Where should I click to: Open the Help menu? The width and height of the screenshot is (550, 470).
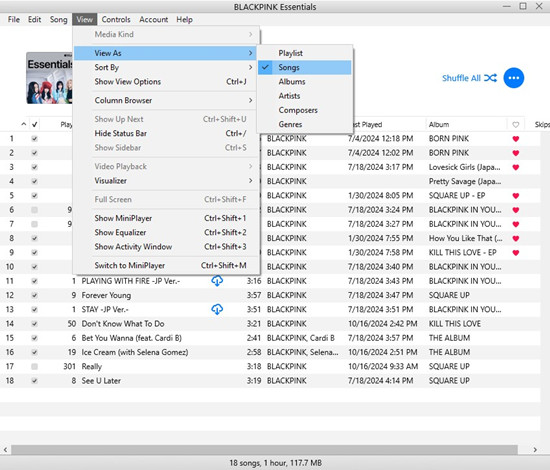[x=184, y=20]
